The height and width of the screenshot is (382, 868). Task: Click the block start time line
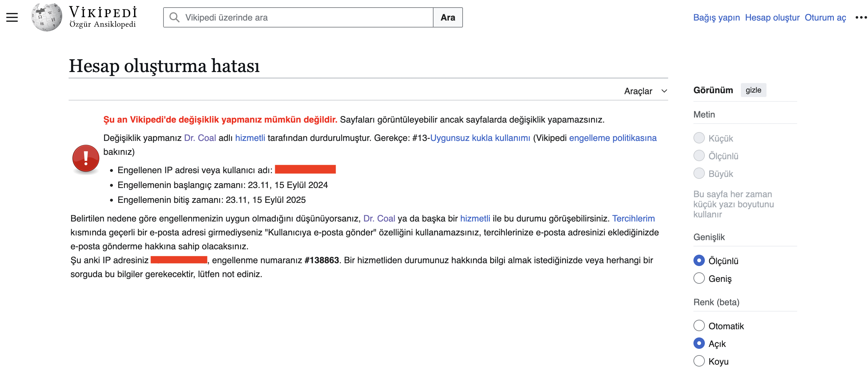coord(222,185)
